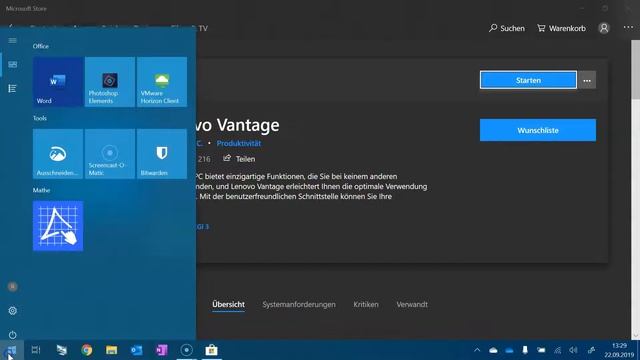Launch the Photoshop Elements tile
640x360 pixels.
pyautogui.click(x=110, y=82)
